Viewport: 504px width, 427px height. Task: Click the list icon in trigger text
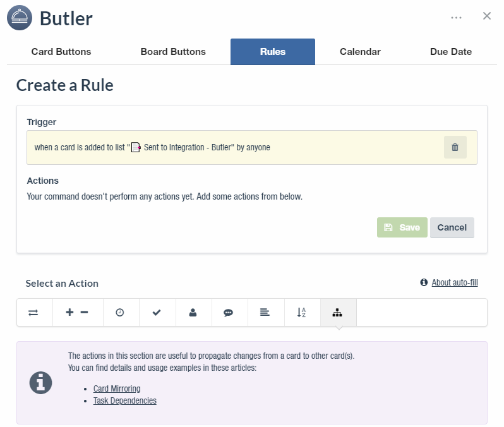pos(136,147)
